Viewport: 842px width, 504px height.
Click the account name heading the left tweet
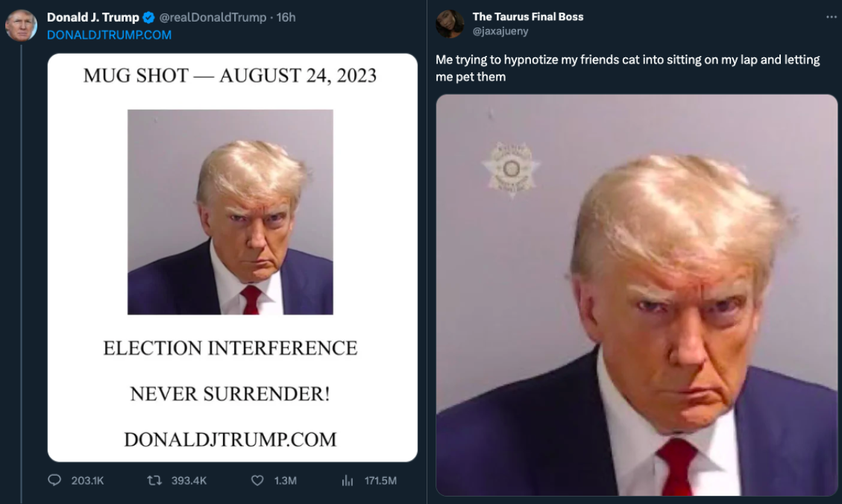[x=93, y=17]
